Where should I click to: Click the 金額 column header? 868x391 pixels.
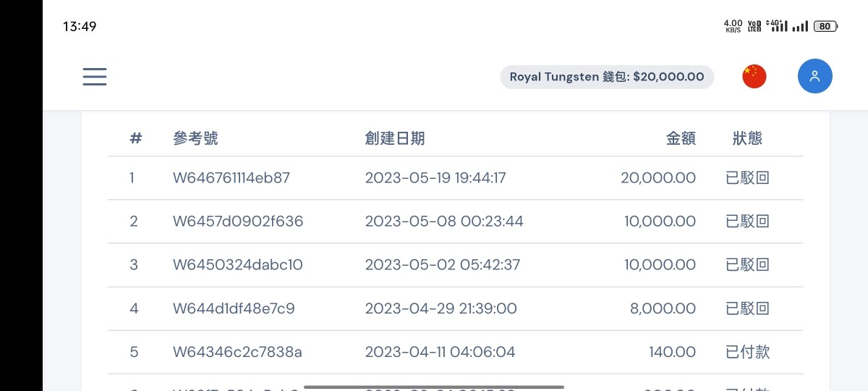(x=681, y=138)
